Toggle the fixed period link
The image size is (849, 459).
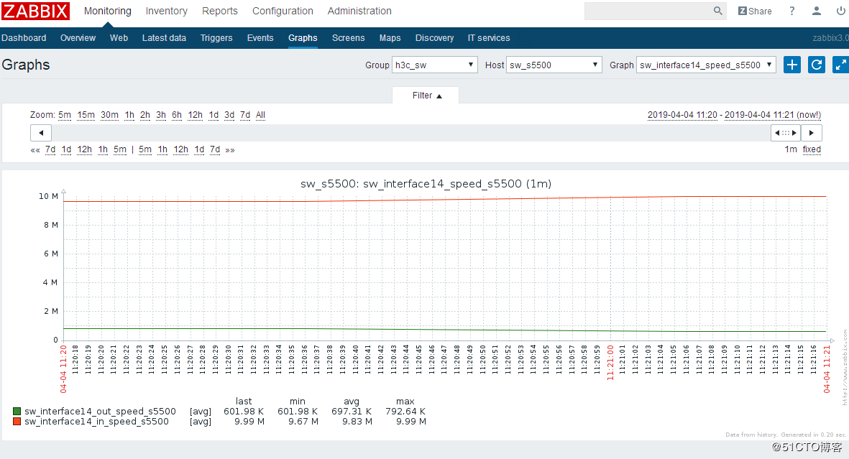click(x=812, y=149)
